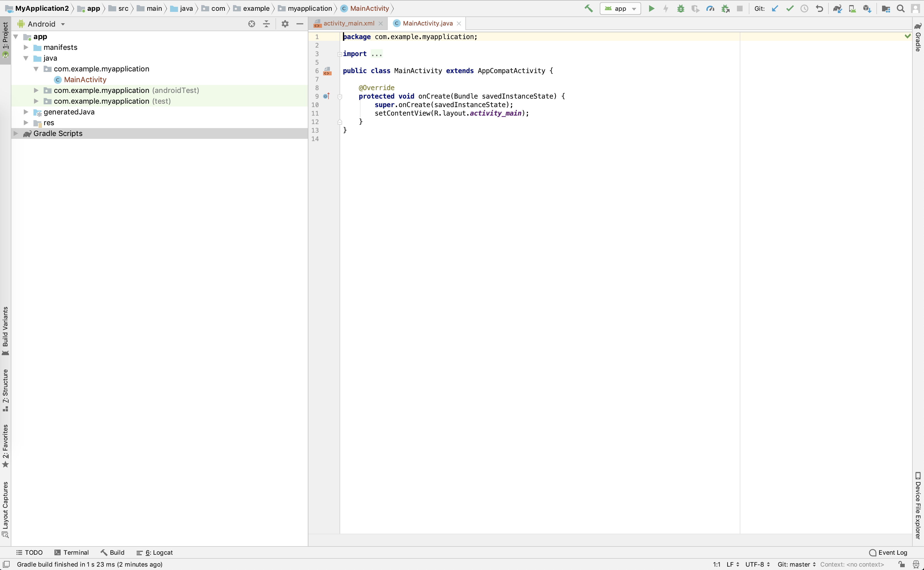This screenshot has height=570, width=924.
Task: Click the 1:1 caret position indicator
Action: [x=717, y=564]
